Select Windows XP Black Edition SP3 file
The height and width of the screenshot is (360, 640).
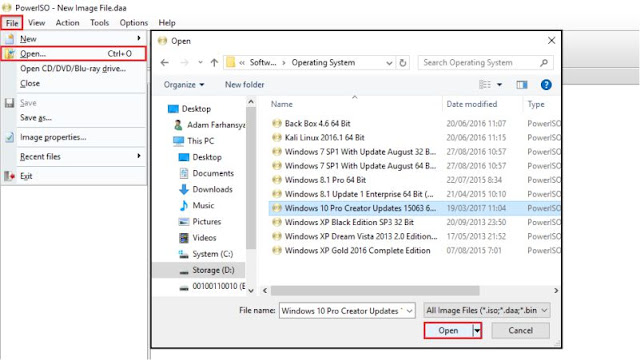[349, 222]
